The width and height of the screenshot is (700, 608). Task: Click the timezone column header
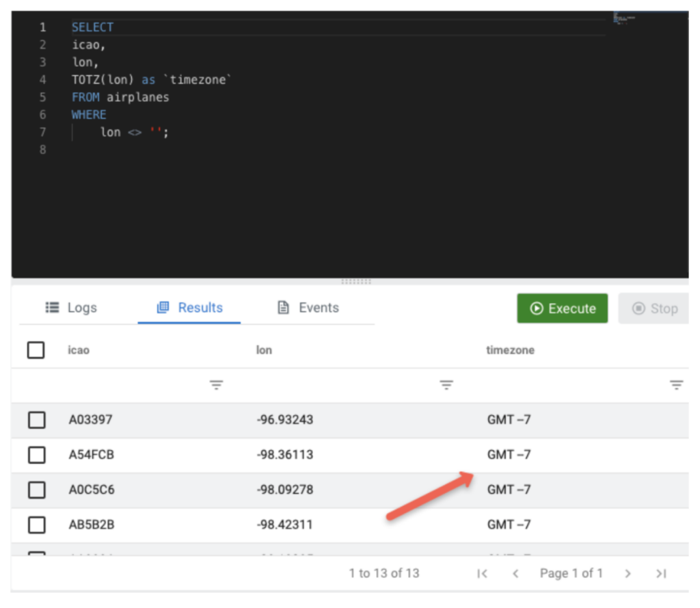pyautogui.click(x=510, y=350)
